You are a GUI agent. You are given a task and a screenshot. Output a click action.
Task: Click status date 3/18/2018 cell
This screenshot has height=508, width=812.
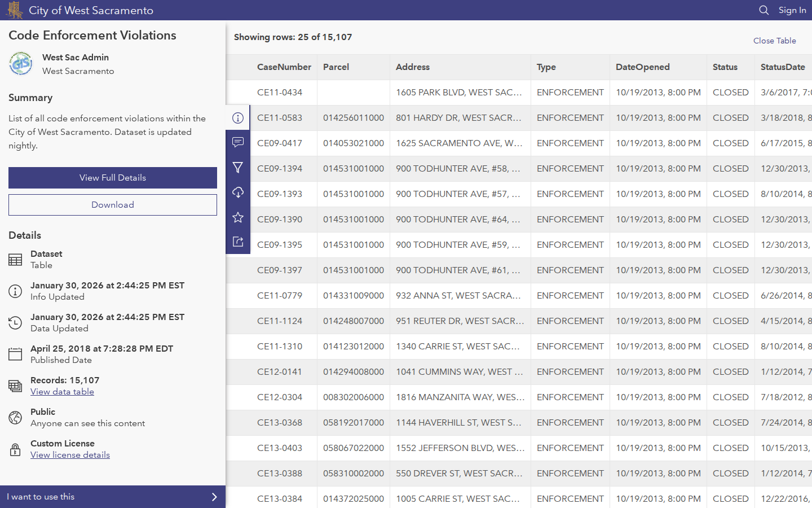click(x=786, y=118)
